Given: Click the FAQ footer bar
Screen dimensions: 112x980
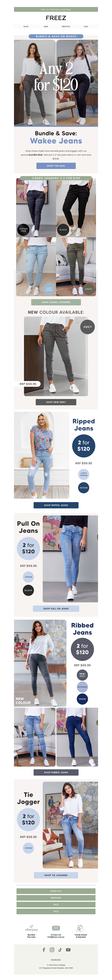Looking at the screenshot, I should click(x=56, y=911).
